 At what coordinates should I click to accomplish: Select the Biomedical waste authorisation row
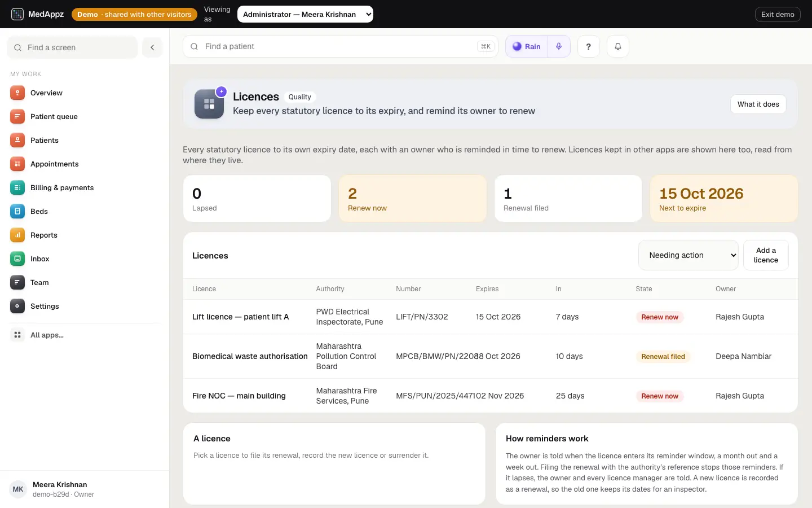pos(491,356)
